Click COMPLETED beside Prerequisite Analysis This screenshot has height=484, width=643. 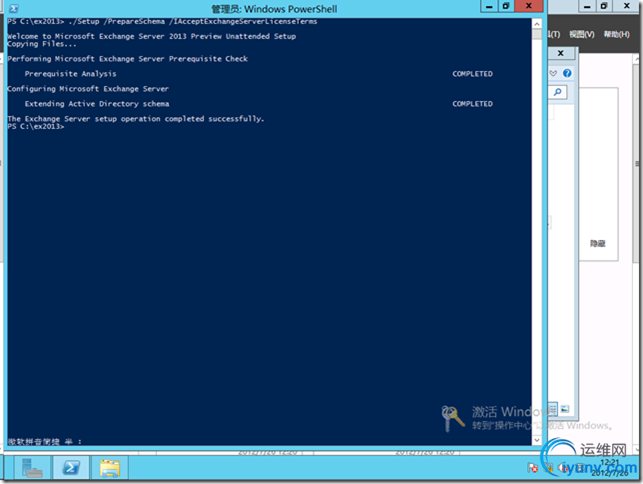tap(472, 74)
